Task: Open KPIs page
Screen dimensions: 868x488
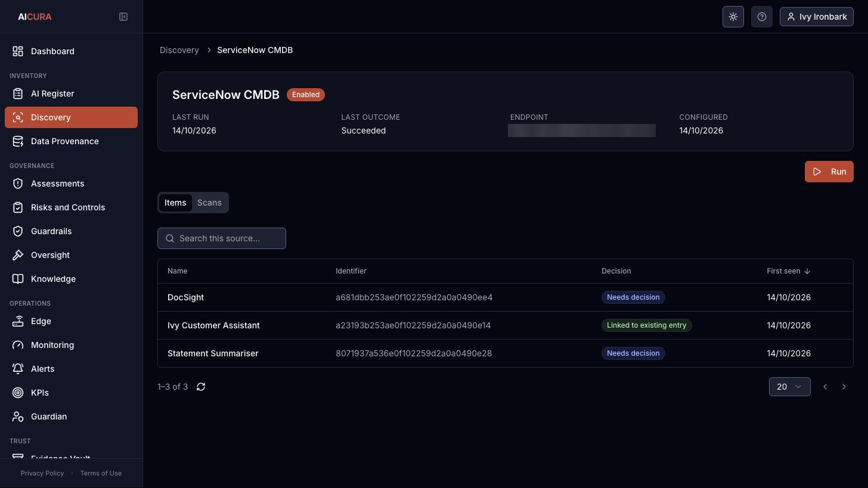Action: click(71, 393)
